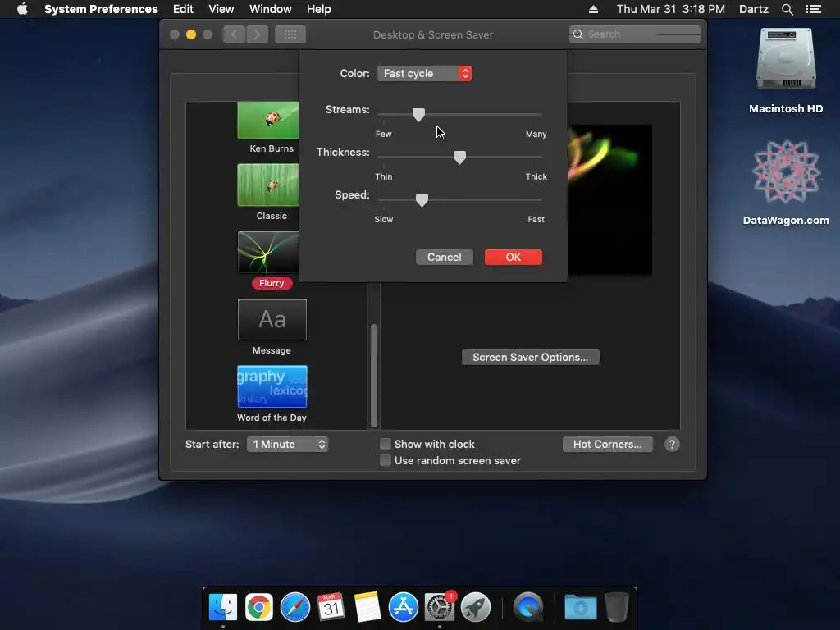Select the Classic screen saver thumbnail
Viewport: 840px width, 630px height.
coord(268,185)
